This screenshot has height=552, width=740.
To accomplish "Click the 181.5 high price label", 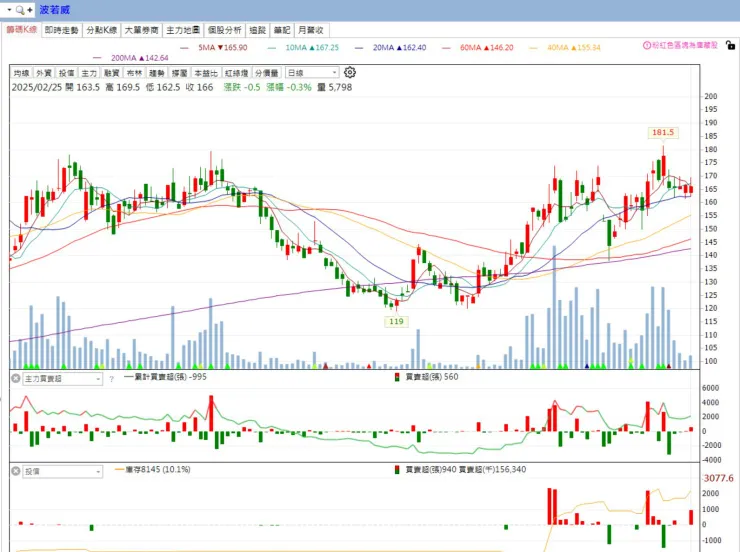I will tap(663, 132).
